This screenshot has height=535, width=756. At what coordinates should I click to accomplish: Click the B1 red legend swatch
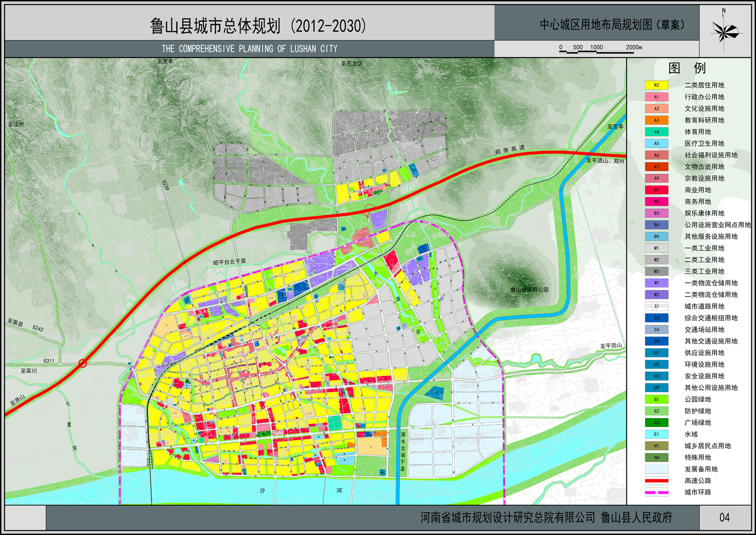point(656,190)
